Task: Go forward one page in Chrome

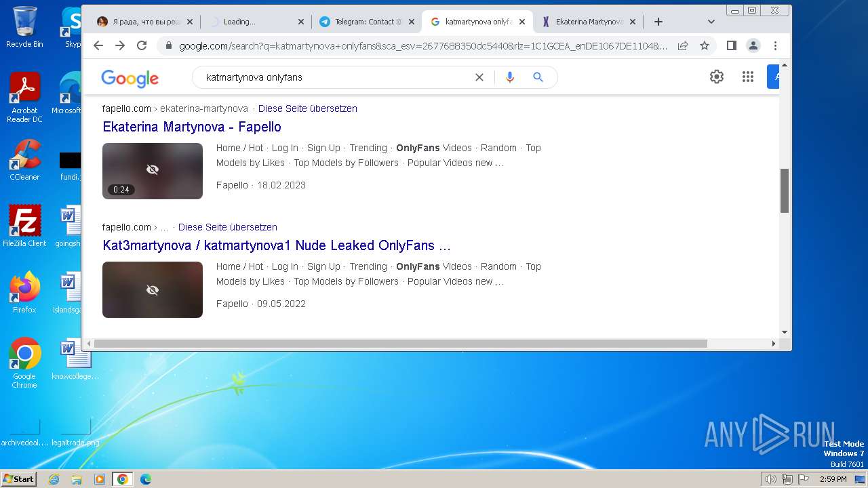Action: pos(120,45)
